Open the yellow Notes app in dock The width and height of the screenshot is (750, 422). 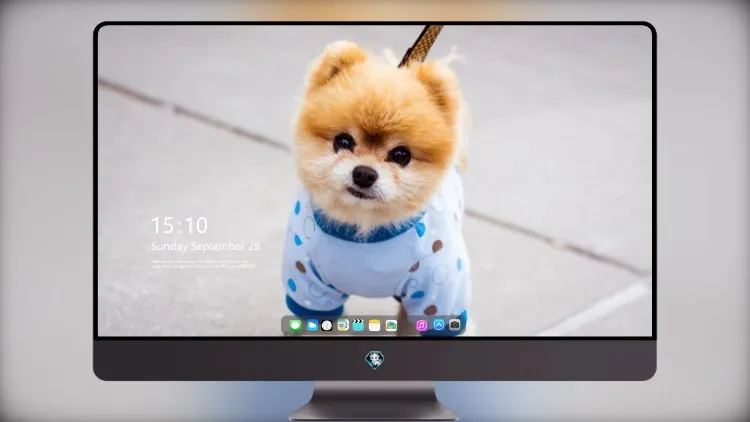click(375, 325)
